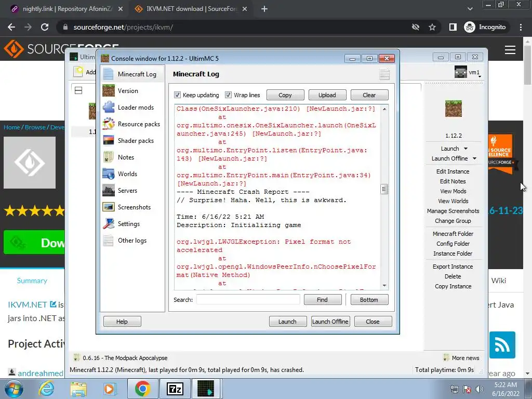532x399 pixels.
Task: Open Minecraft Folder from UltimMC sidebar
Action: coord(453,233)
